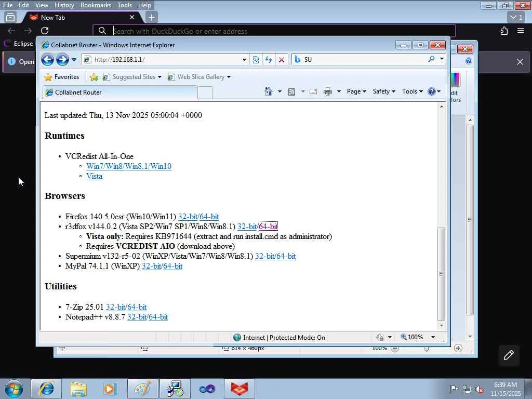This screenshot has height=399, width=532.
Task: Expand the Home button dropdown arrow
Action: 280,91
